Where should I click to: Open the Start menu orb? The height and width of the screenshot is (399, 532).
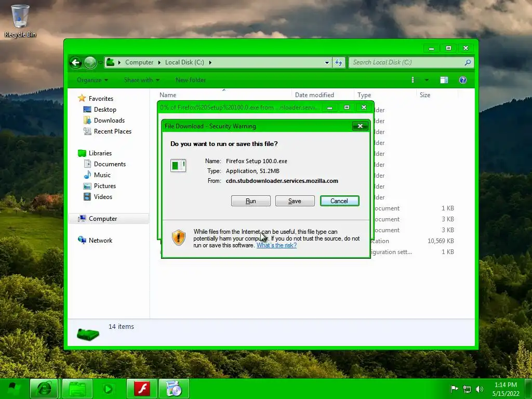pyautogui.click(x=14, y=389)
